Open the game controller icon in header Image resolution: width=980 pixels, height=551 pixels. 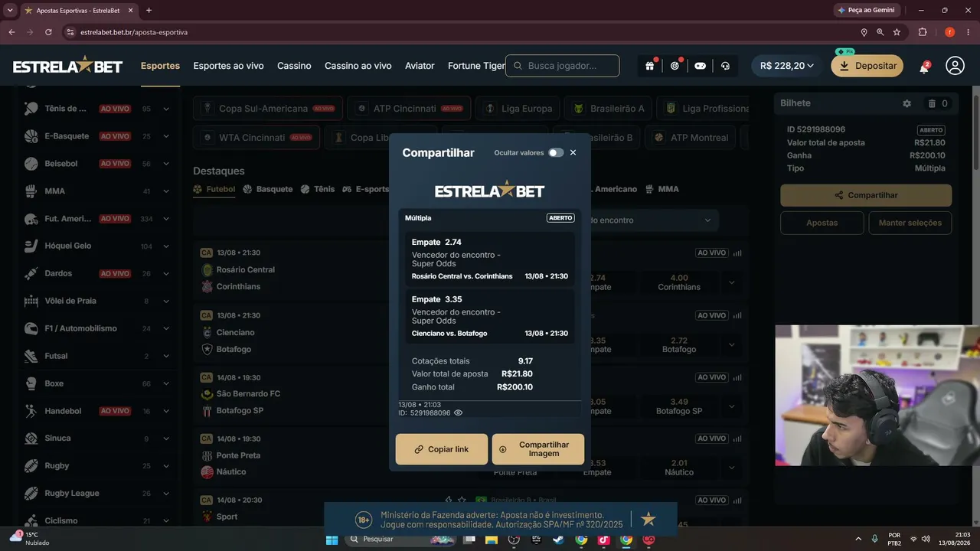[x=700, y=66]
